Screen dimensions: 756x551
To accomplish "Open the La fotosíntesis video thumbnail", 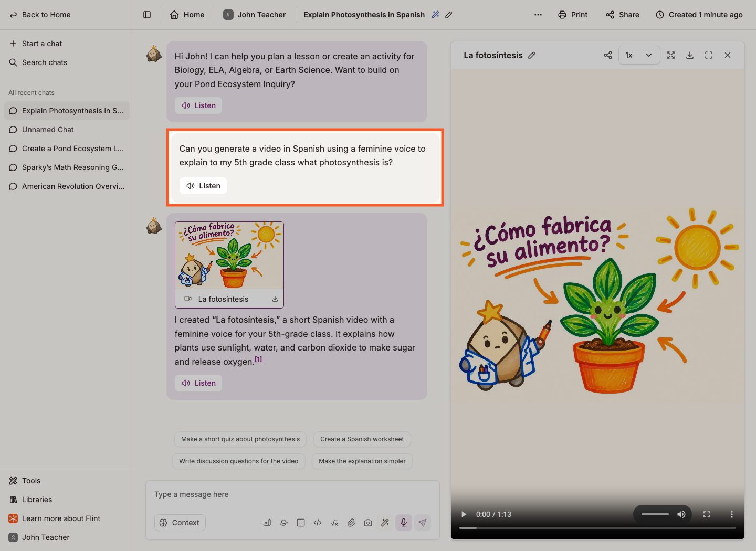I will pyautogui.click(x=229, y=256).
